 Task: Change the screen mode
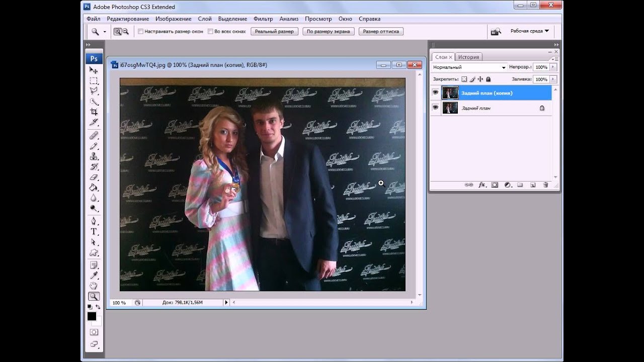[x=94, y=344]
